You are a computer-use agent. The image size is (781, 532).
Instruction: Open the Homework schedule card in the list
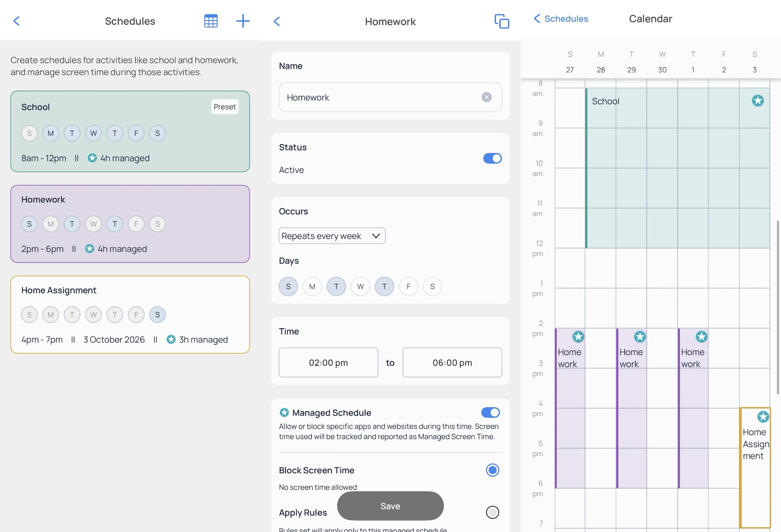pyautogui.click(x=130, y=224)
